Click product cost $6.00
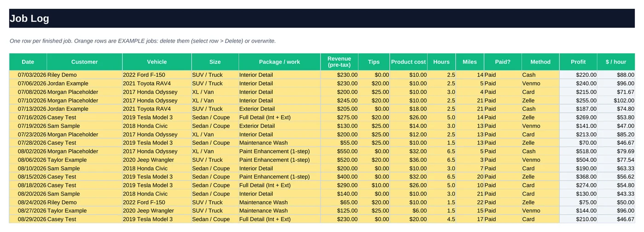This screenshot has height=232, width=644. (408, 211)
